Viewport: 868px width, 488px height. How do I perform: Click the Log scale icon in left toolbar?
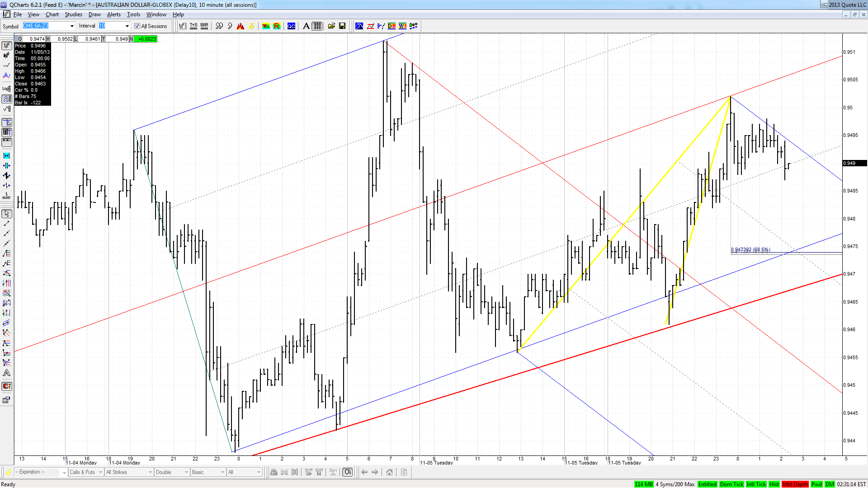[x=7, y=89]
